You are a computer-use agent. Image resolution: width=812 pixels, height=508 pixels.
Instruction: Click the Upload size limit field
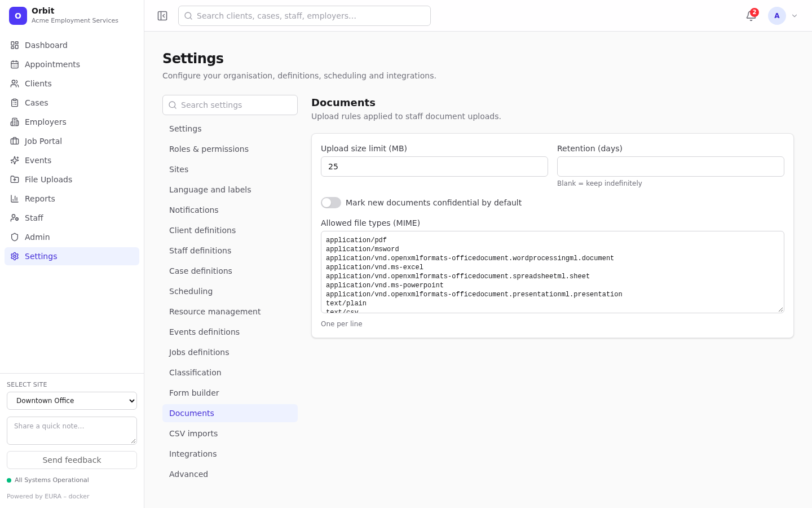tap(434, 167)
